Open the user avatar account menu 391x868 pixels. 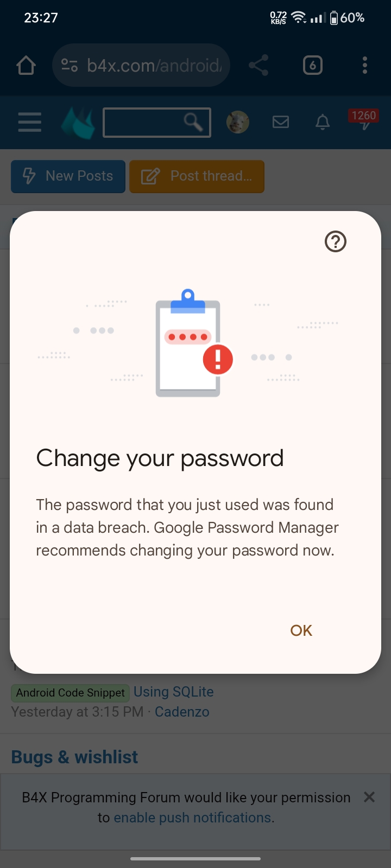click(x=238, y=122)
